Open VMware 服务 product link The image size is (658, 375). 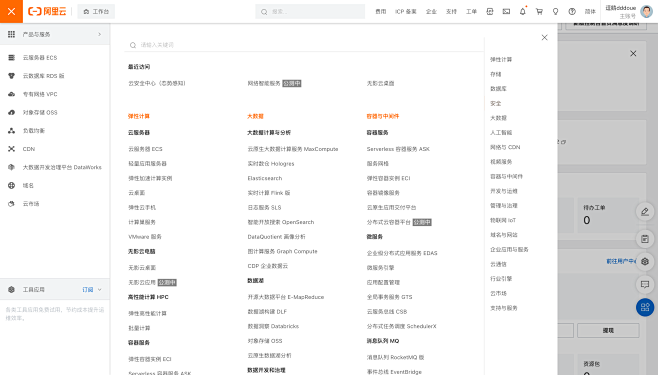pos(145,237)
